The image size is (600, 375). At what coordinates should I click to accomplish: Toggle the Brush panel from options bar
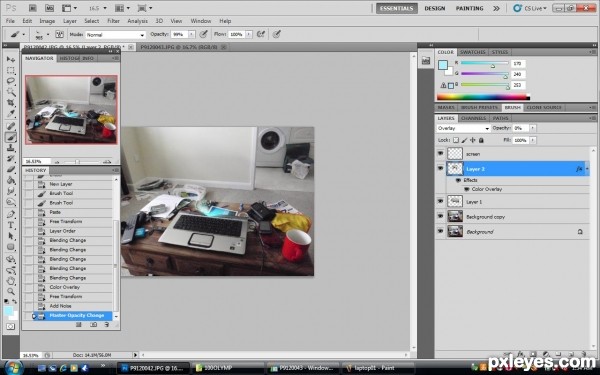click(59, 34)
